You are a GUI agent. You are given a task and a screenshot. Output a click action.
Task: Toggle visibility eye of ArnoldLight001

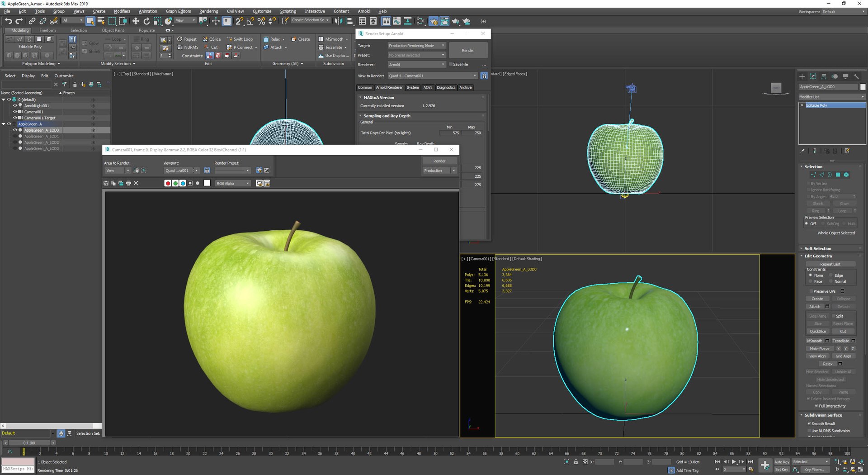point(15,105)
